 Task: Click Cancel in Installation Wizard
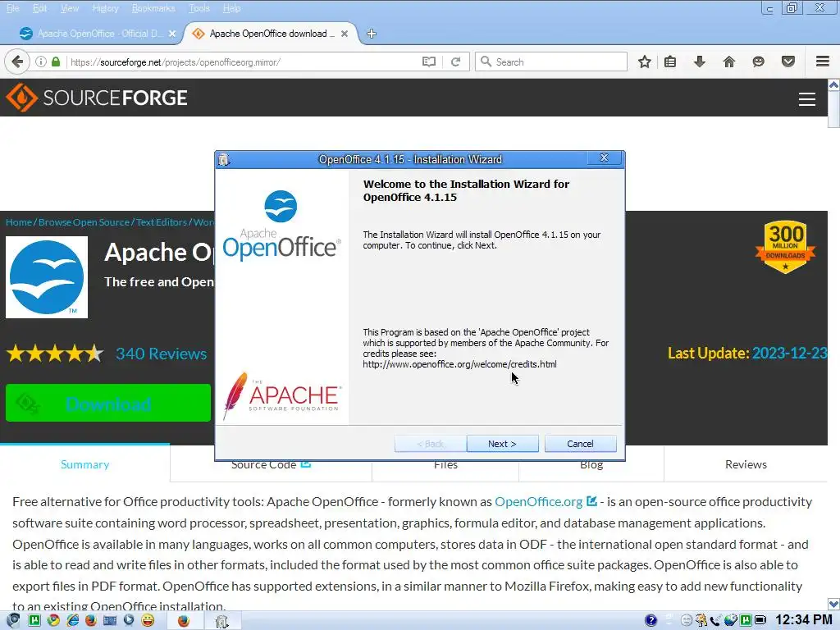point(580,444)
